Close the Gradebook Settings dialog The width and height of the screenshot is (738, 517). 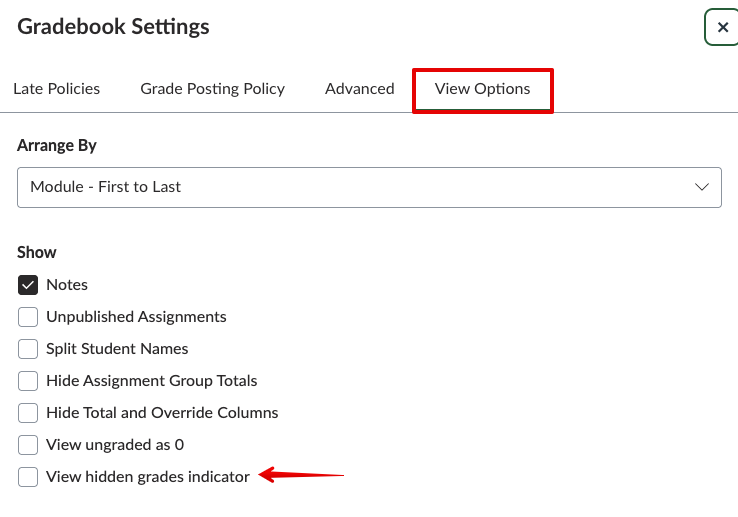[x=722, y=27]
